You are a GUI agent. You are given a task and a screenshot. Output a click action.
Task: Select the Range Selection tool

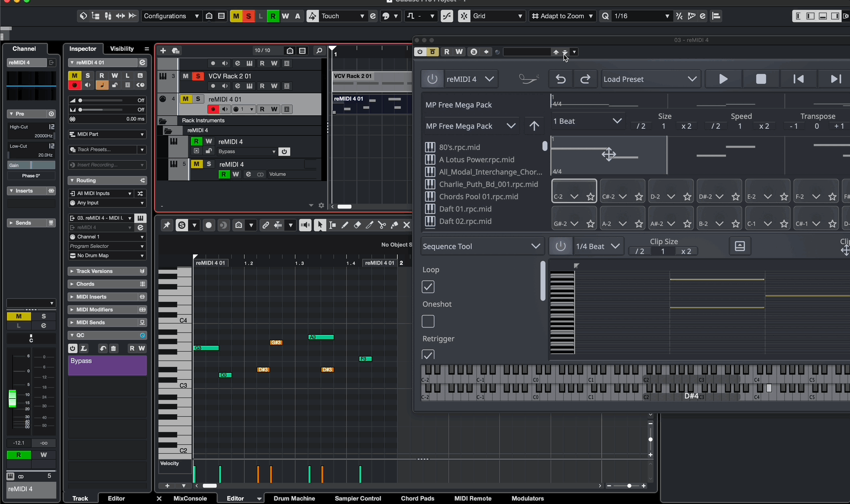(x=332, y=225)
